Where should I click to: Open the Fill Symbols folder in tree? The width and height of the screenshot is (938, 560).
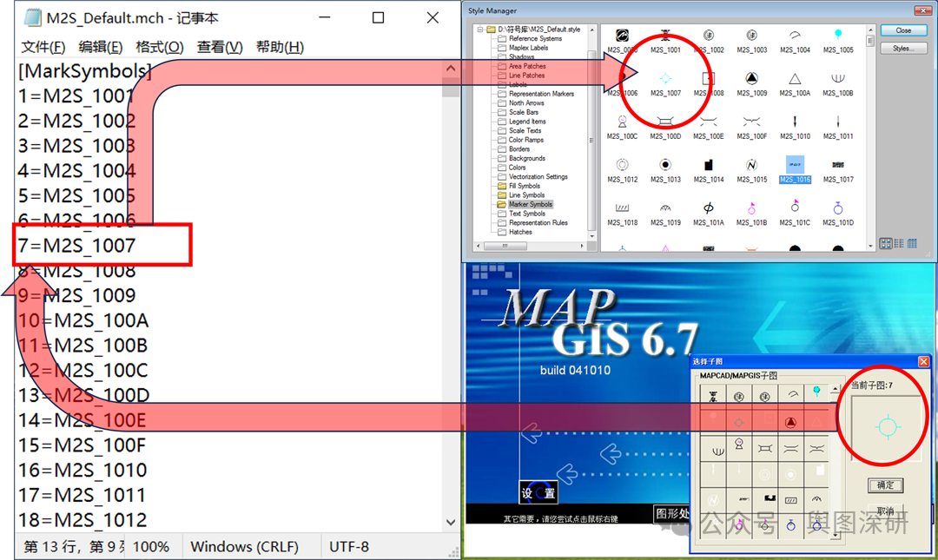524,186
